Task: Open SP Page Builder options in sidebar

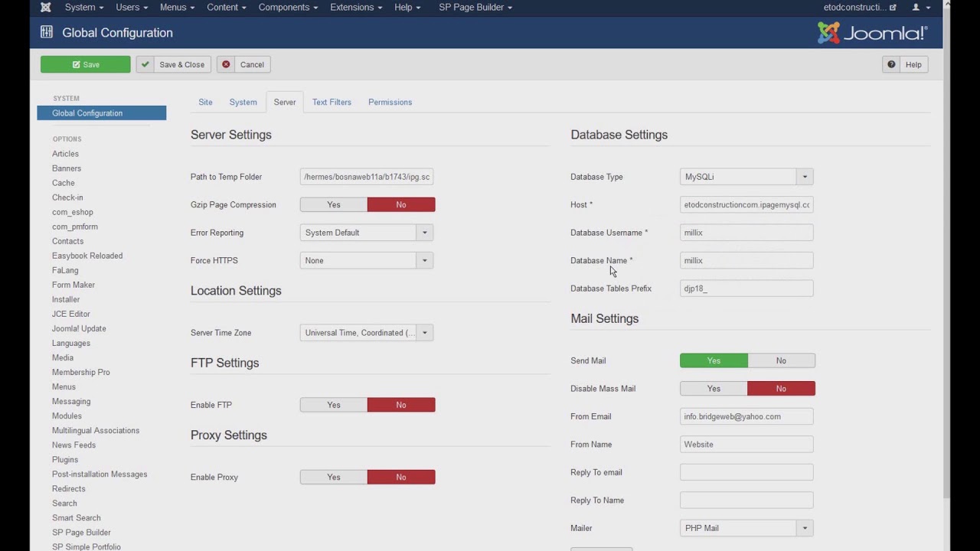Action: click(81, 532)
